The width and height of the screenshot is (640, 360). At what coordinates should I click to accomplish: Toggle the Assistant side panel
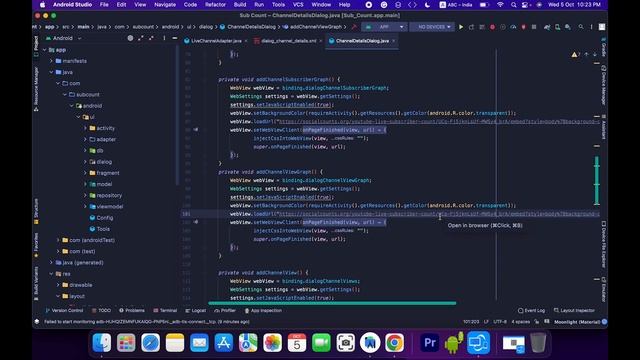pos(604,127)
